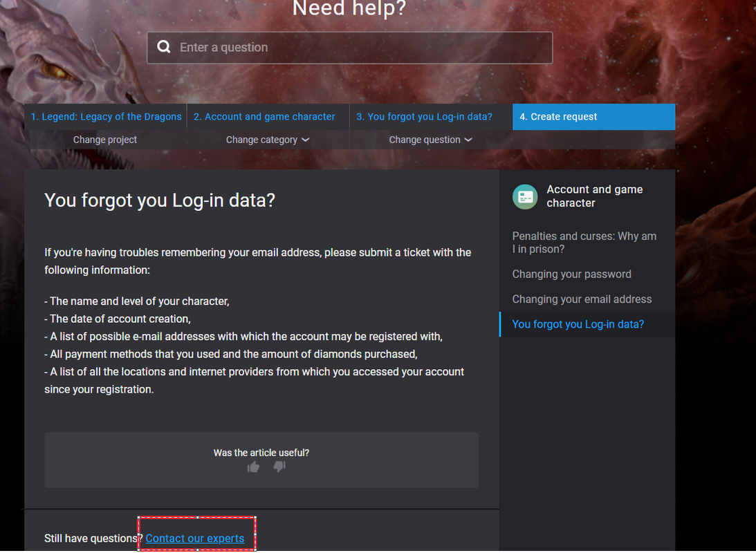This screenshot has height=553, width=756.
Task: Click the 'You forgot you Log-in data?' article title
Action: click(160, 200)
